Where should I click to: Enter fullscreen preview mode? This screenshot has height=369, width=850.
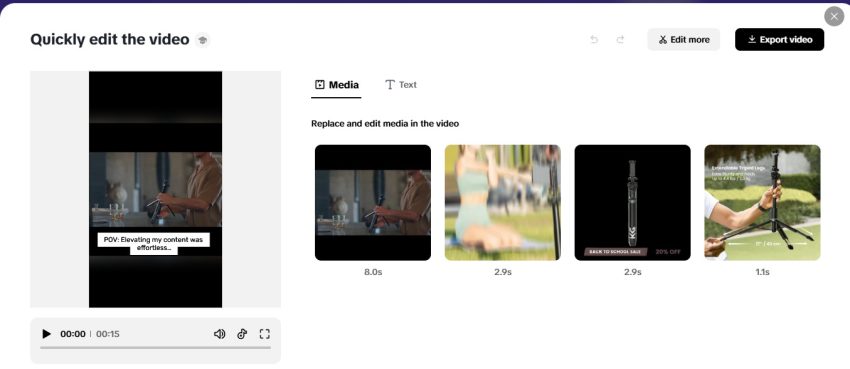265,334
